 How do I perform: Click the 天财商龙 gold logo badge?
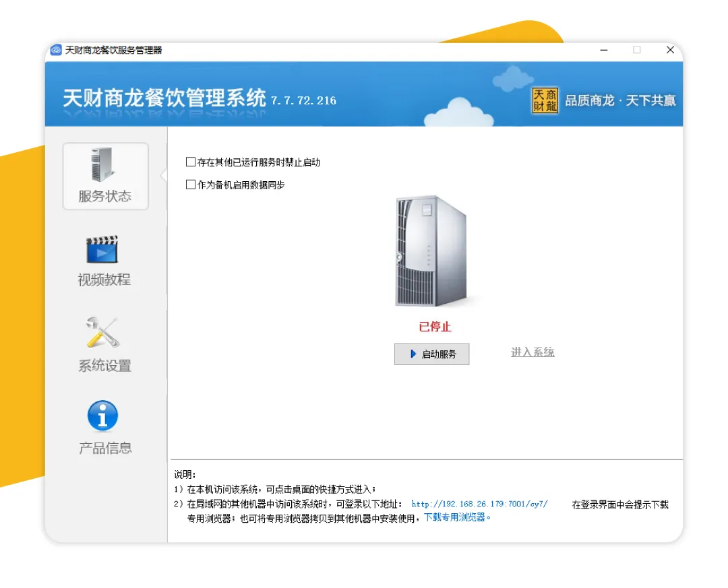(545, 100)
